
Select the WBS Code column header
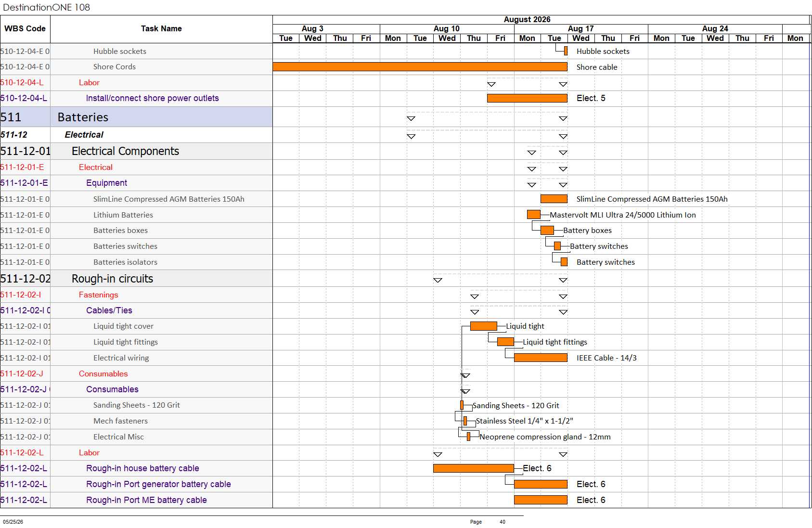[25, 29]
